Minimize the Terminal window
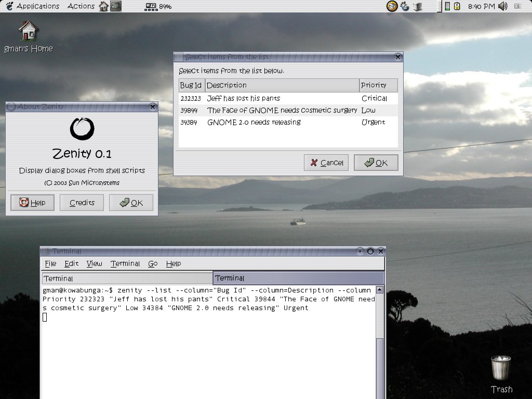The image size is (532, 399). pyautogui.click(x=360, y=251)
